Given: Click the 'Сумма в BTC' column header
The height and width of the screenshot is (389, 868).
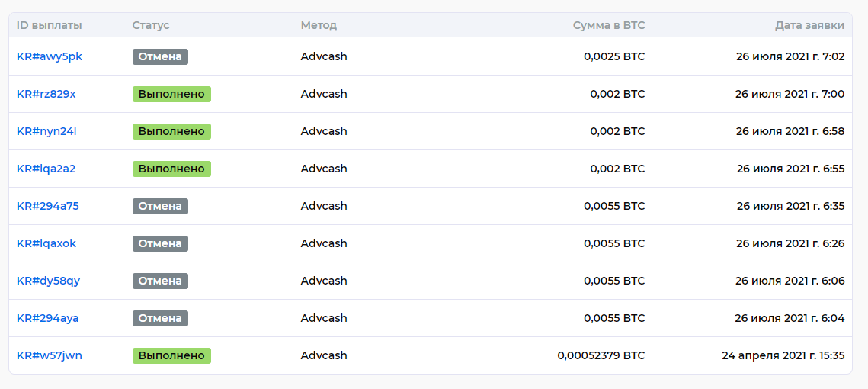Looking at the screenshot, I should [x=609, y=25].
